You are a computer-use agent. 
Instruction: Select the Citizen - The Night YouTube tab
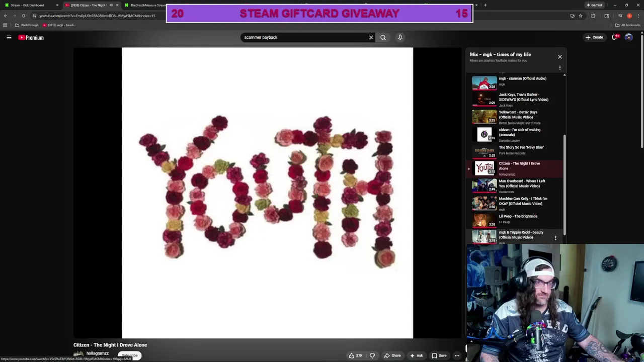(91, 5)
